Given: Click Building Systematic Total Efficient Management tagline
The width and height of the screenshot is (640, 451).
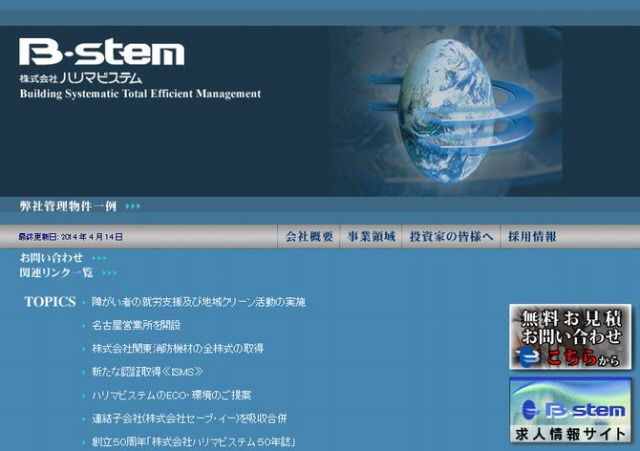Looking at the screenshot, I should [140, 94].
